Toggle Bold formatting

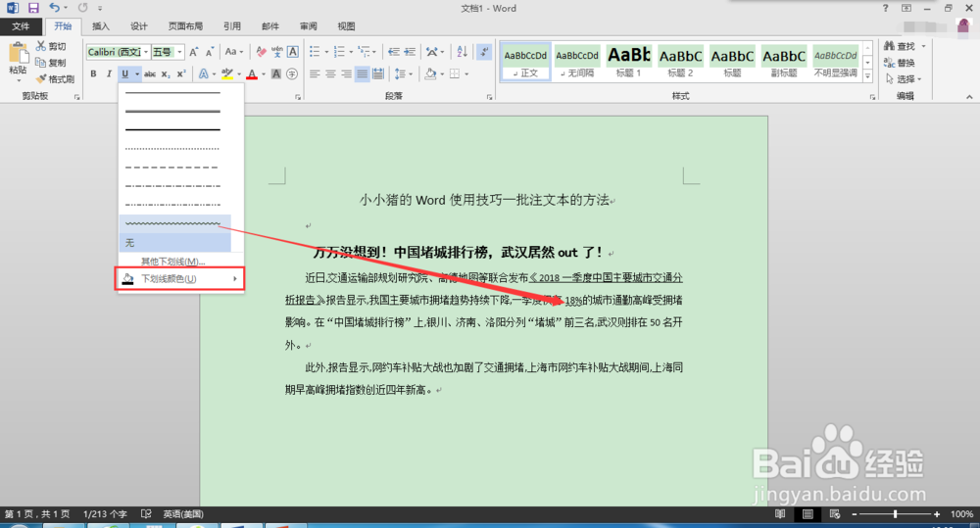tap(93, 73)
